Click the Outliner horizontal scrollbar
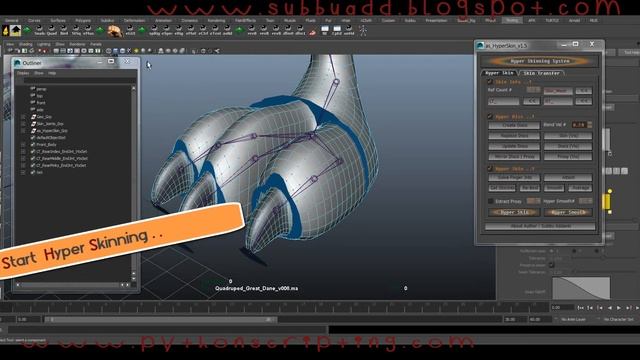 tap(72, 285)
